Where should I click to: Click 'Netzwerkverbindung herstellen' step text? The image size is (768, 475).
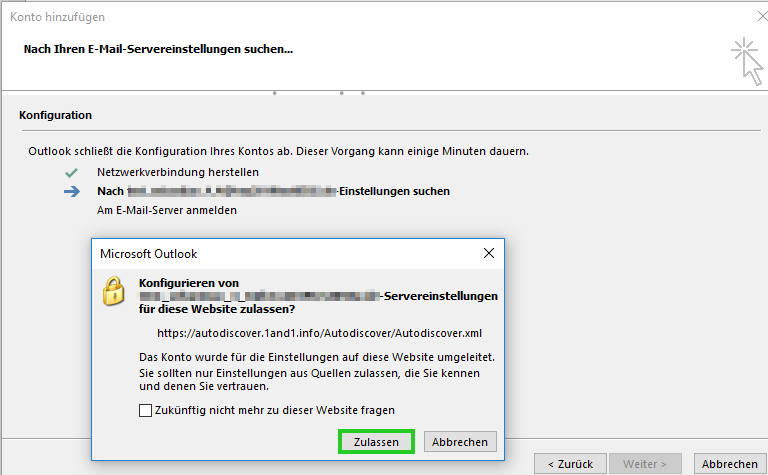click(178, 172)
